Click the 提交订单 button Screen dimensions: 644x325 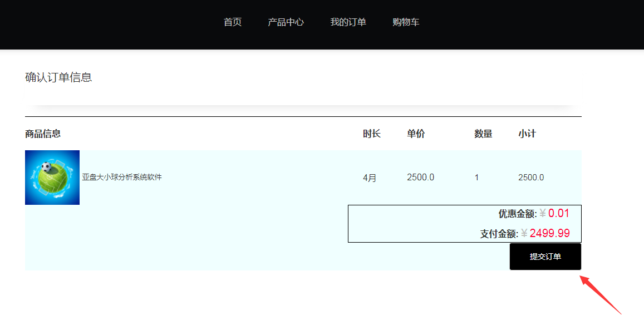click(545, 257)
